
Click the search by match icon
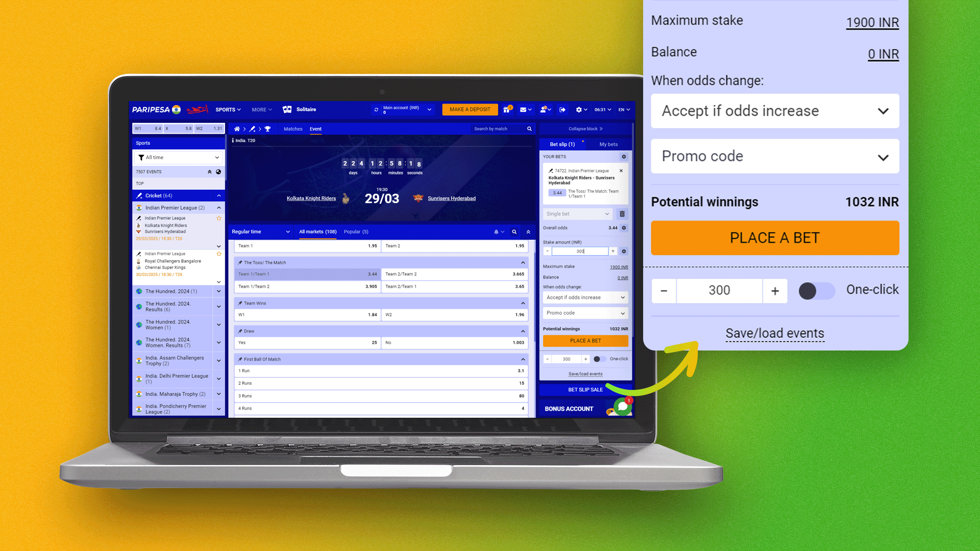click(530, 129)
